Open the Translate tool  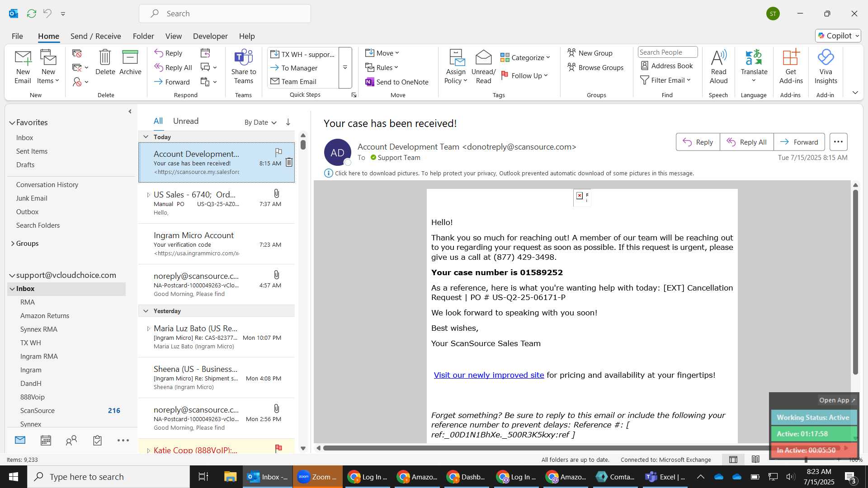[x=754, y=67]
